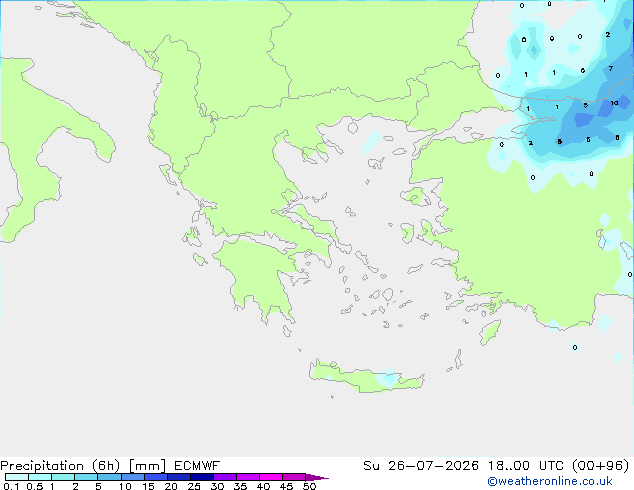Viewport: 634px width, 490px height.
Task: Select the 2–5 mm legend color swatch
Action: [86, 477]
